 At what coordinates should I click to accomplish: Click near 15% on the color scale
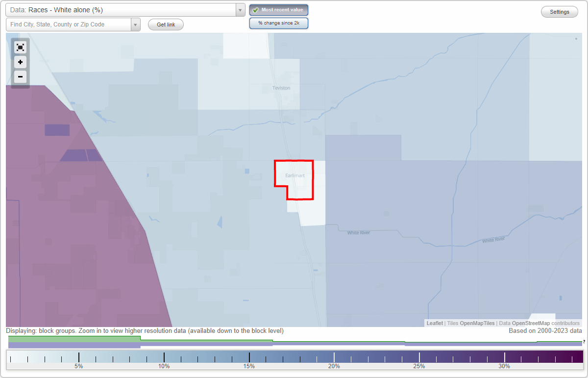(249, 356)
